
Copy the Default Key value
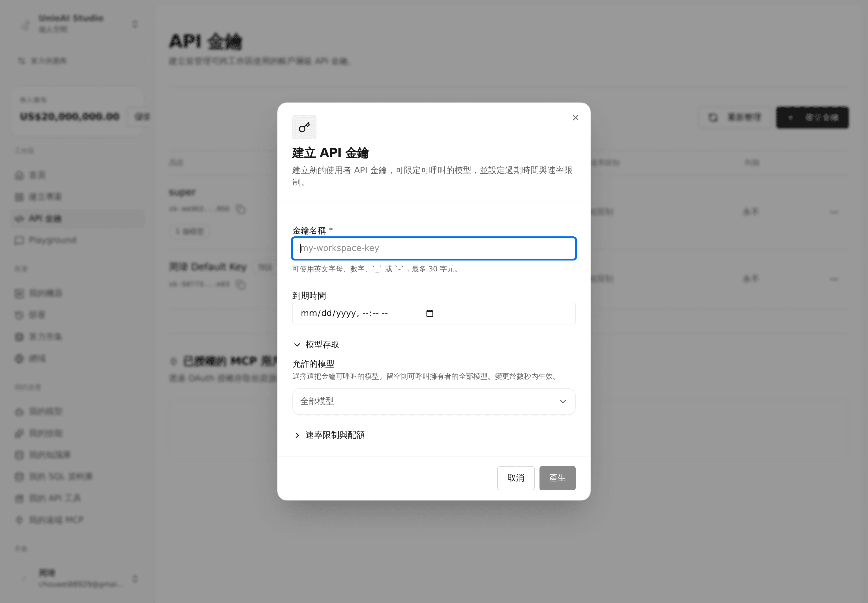241,284
